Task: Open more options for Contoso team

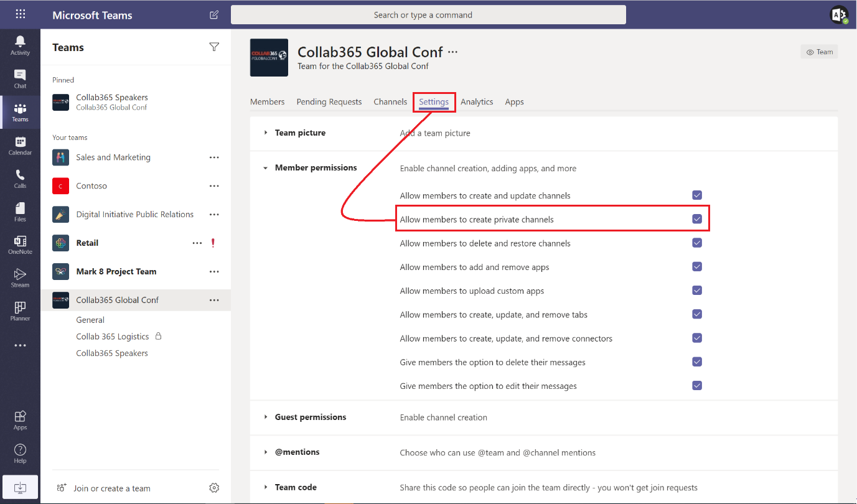Action: [x=214, y=186]
